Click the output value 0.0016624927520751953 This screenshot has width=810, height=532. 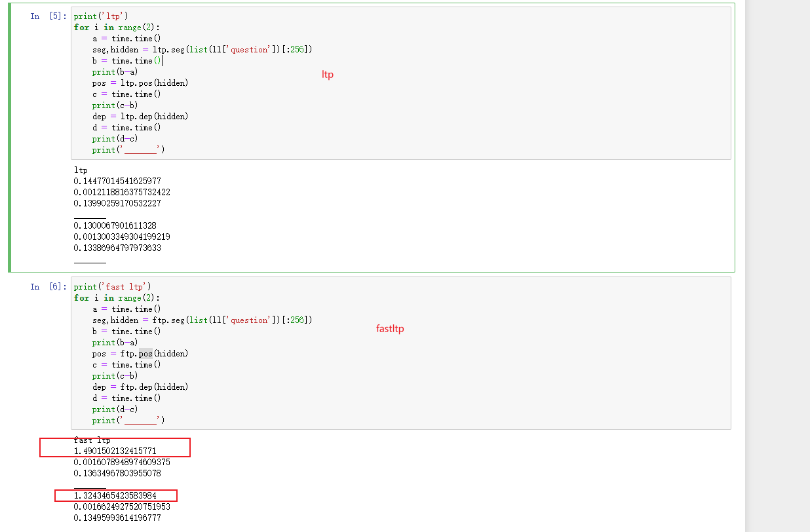point(122,506)
